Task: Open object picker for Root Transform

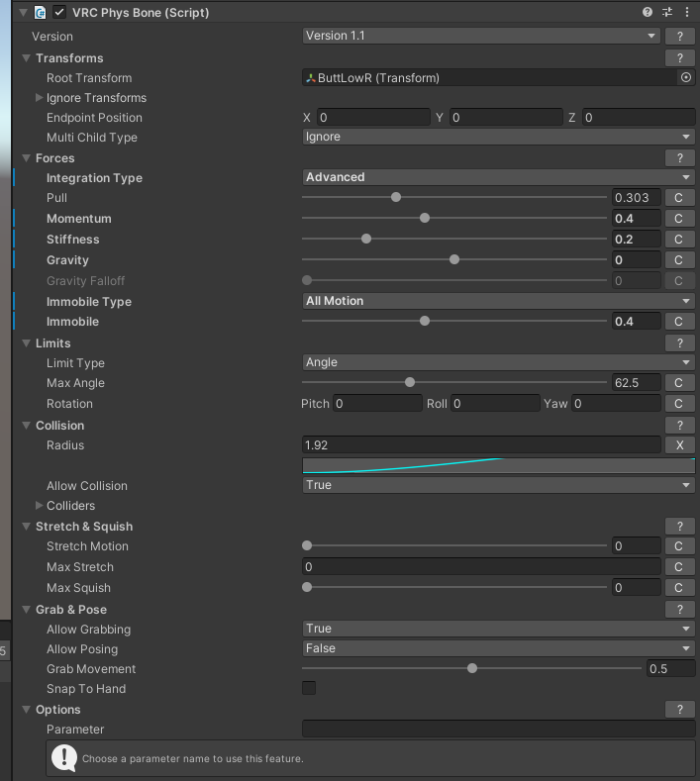Action: point(686,77)
